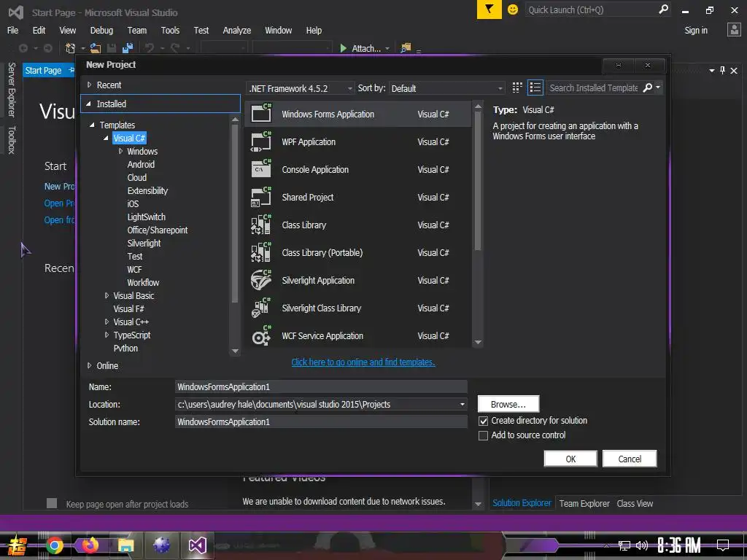
Task: Click the notifications flag icon
Action: 489,9
